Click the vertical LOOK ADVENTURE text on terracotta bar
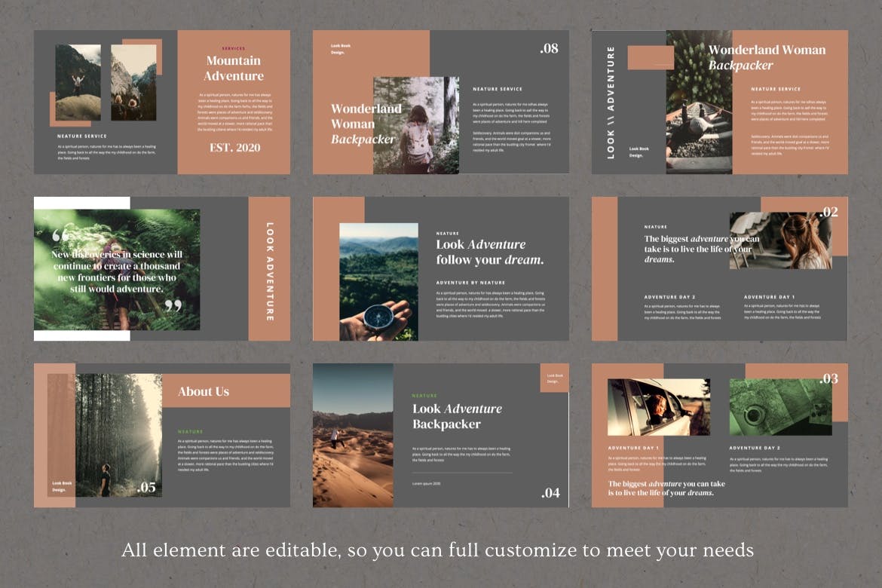This screenshot has height=588, width=882. (270, 269)
